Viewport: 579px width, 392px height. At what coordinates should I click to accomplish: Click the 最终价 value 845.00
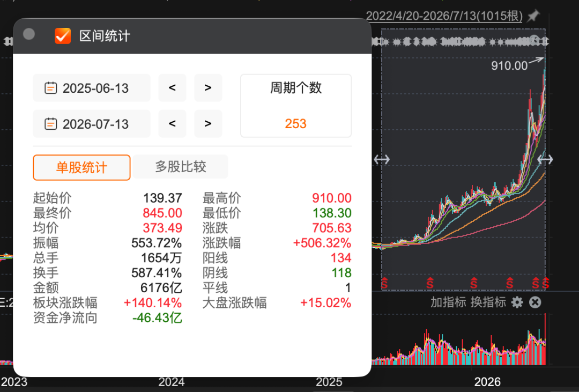162,213
